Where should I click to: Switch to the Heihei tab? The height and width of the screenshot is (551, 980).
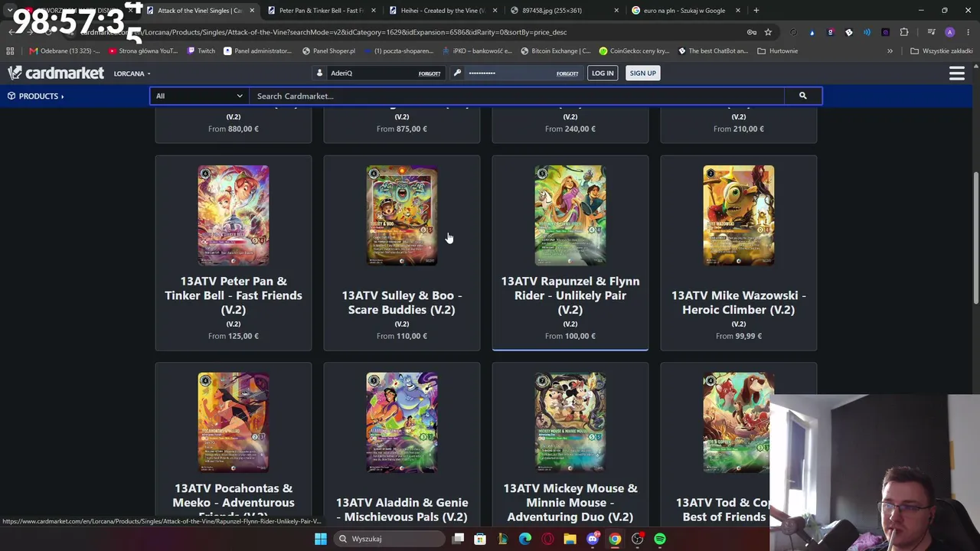(x=442, y=11)
